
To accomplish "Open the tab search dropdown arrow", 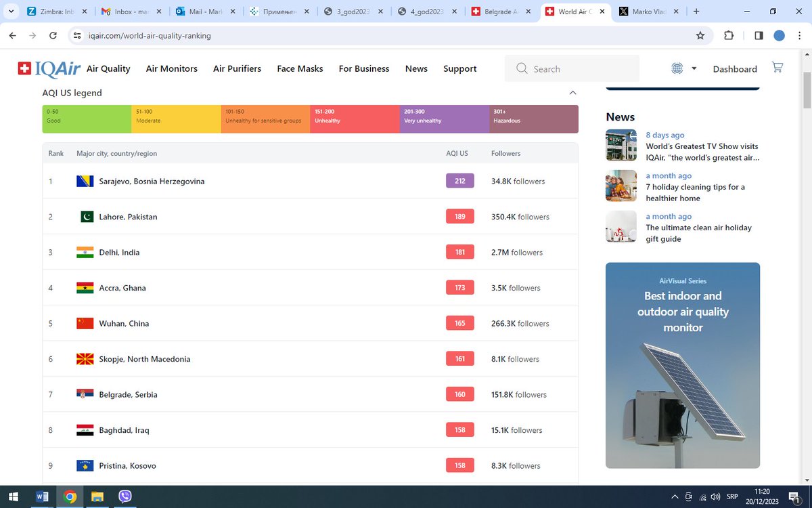I will tap(10, 12).
